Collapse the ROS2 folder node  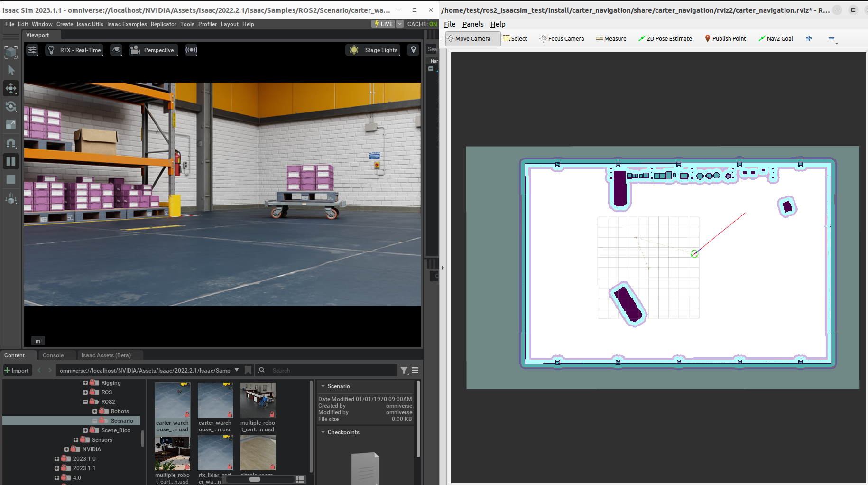[x=85, y=402]
